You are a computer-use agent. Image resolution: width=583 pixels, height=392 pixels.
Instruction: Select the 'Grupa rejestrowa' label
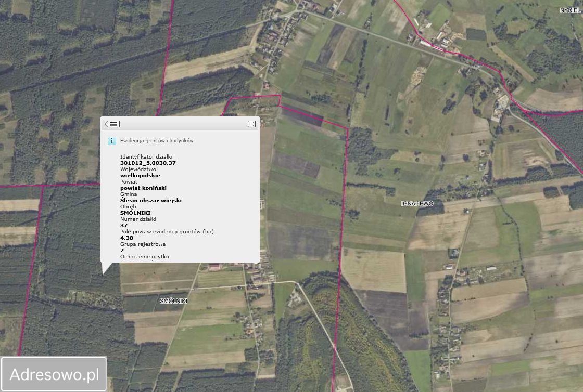pyautogui.click(x=143, y=244)
